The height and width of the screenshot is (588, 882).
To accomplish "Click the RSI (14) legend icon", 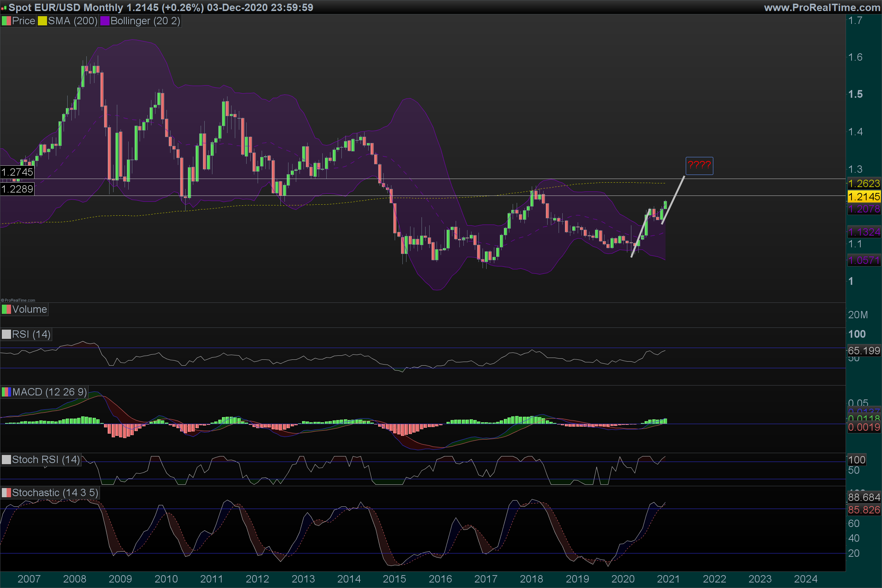I will (x=6, y=334).
